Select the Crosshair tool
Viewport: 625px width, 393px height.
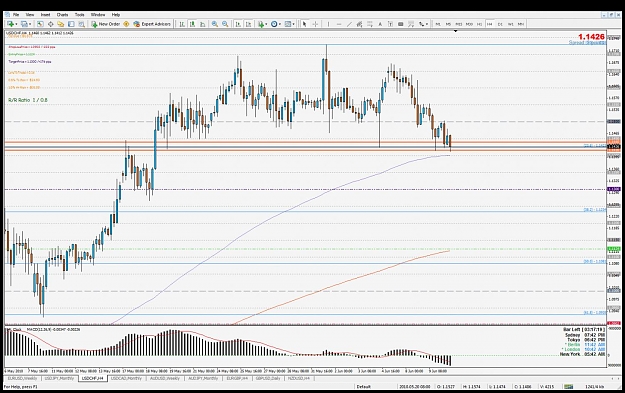pyautogui.click(x=315, y=24)
